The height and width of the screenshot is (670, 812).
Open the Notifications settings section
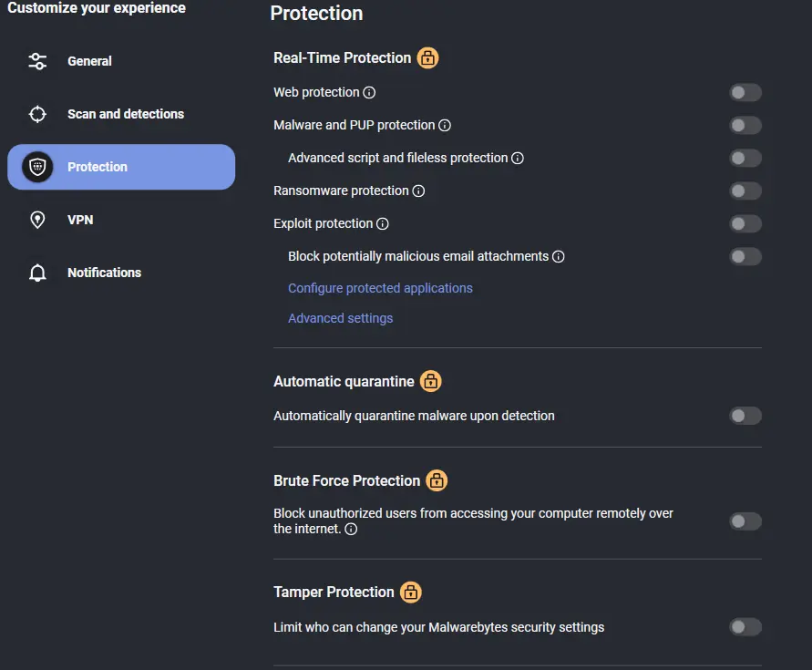(x=121, y=273)
